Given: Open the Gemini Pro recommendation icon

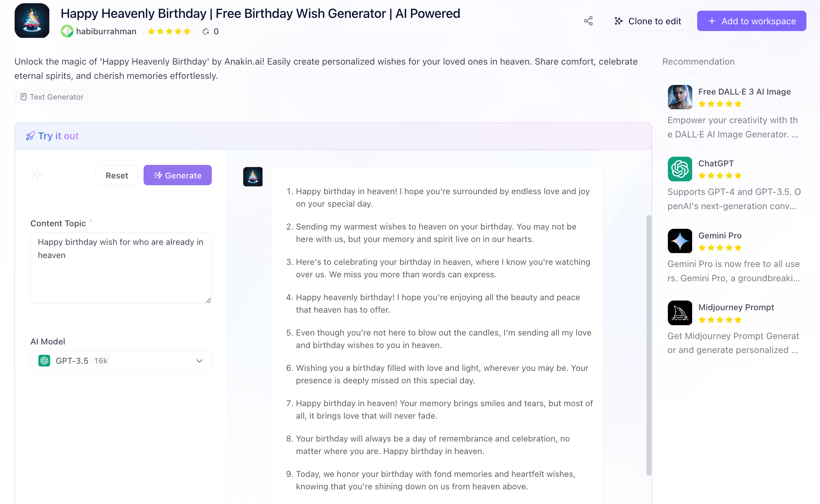Looking at the screenshot, I should click(x=680, y=241).
